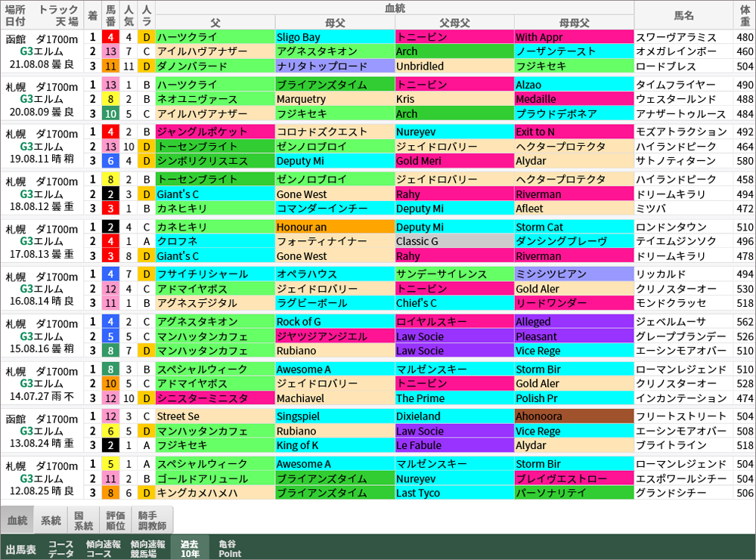756x560 pixels.
Task: Click sire cell シニスターミニスタ
Action: pos(215,398)
